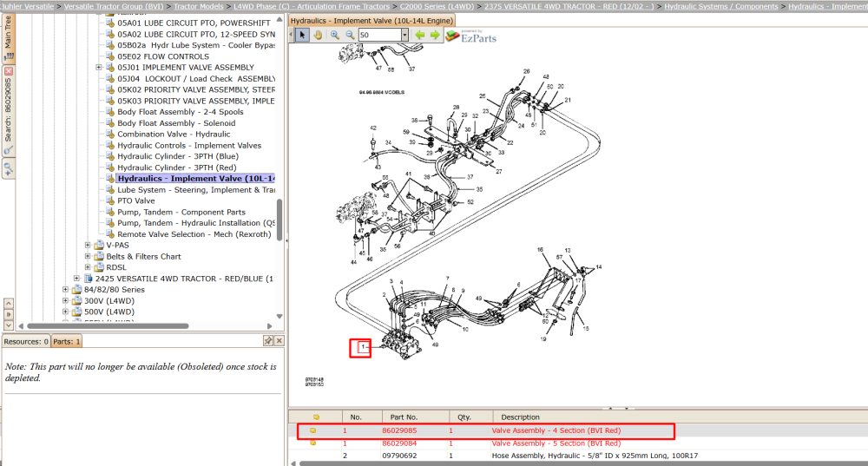Zoom out of the diagram
This screenshot has width=868, height=466.
pos(350,35)
